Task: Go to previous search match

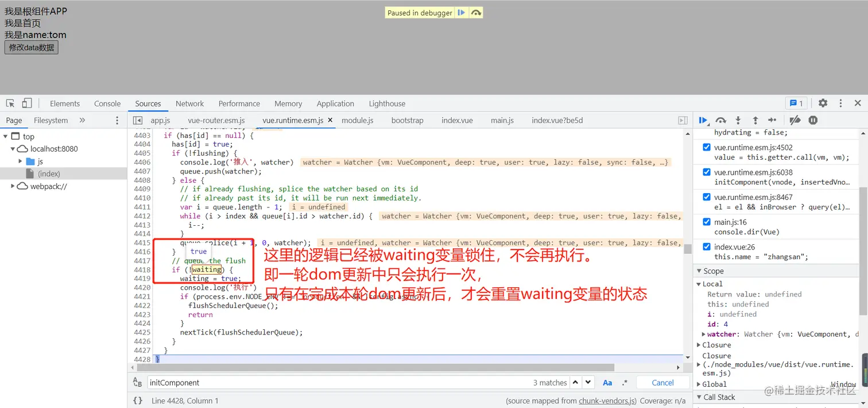Action: click(x=575, y=383)
